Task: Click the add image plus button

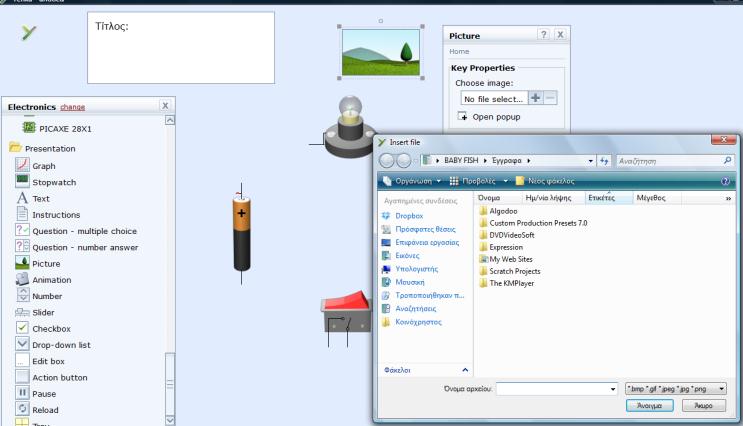Action: click(x=535, y=98)
